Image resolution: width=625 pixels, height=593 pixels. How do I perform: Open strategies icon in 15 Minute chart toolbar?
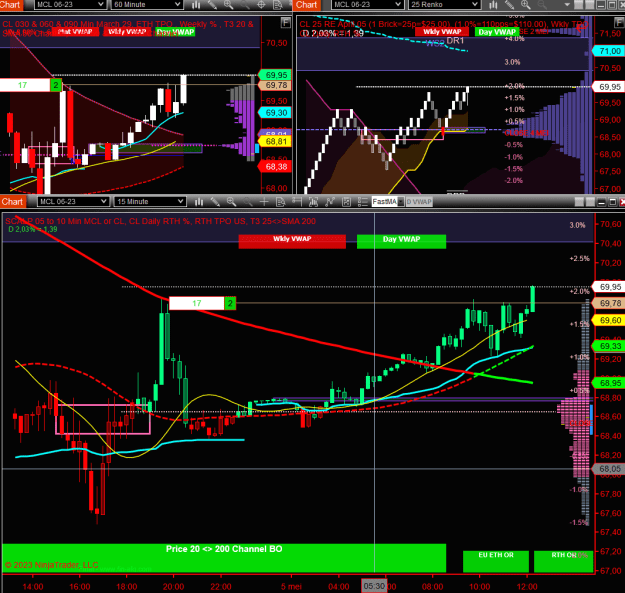346,202
